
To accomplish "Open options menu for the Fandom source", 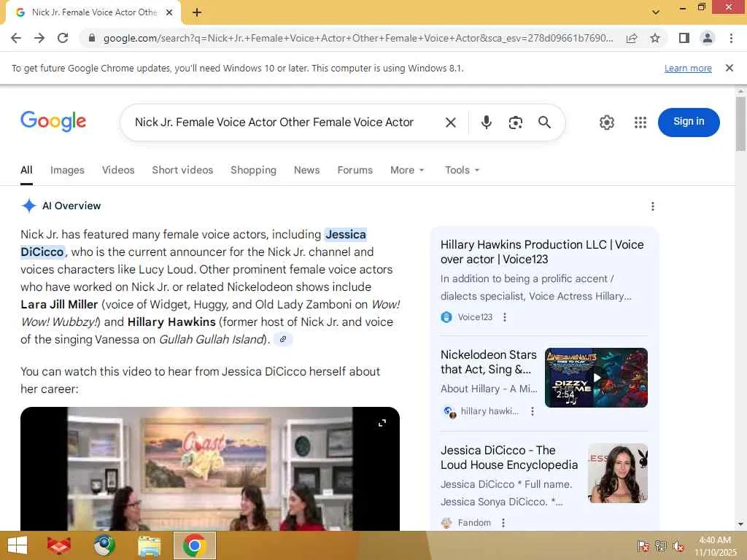I will [503, 523].
